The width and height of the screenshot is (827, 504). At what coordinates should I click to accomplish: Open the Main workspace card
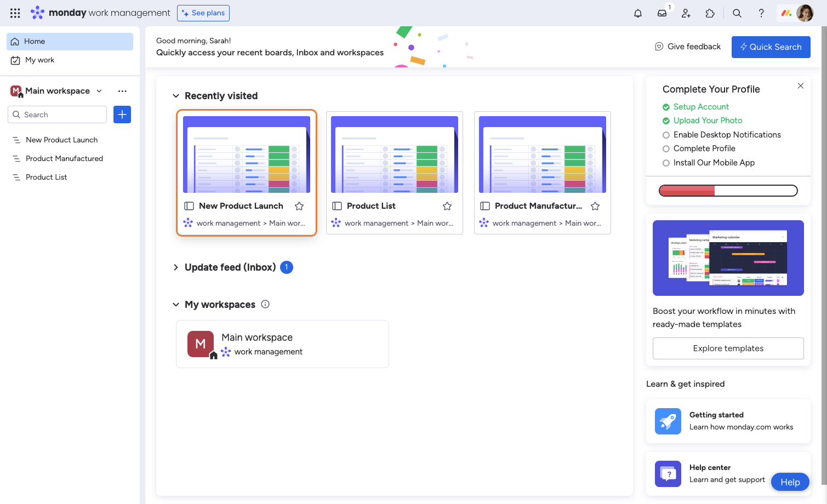pyautogui.click(x=282, y=344)
